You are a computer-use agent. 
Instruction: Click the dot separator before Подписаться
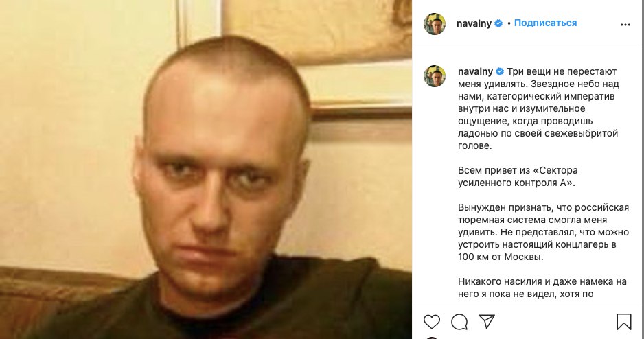(509, 24)
